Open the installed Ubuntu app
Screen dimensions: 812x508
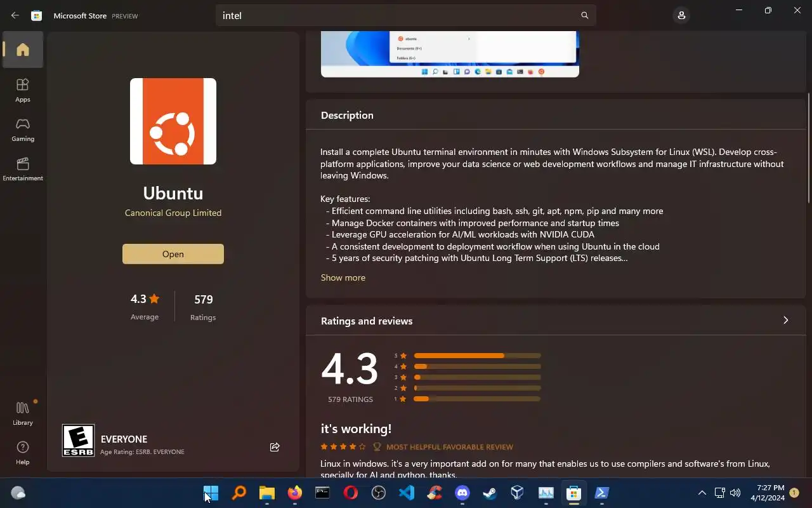[x=173, y=254]
